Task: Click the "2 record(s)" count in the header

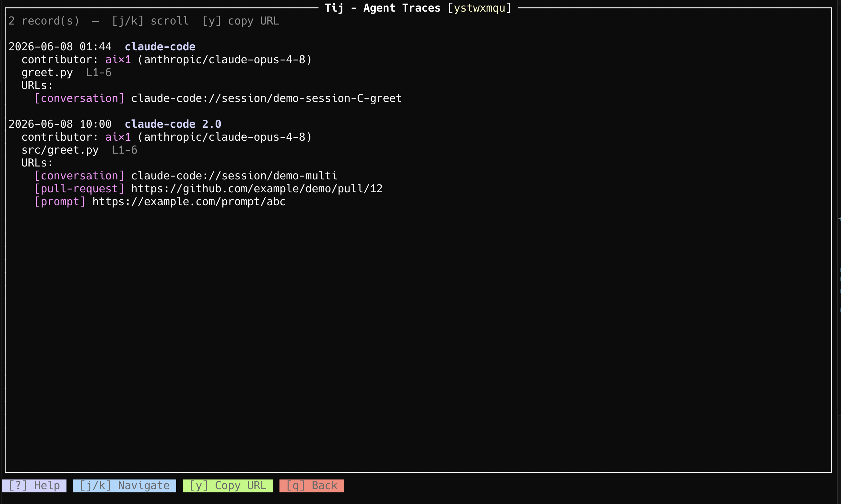Action: click(44, 21)
